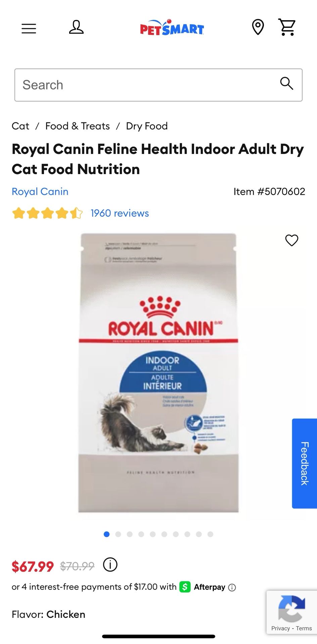
Task: Click the search magnifier icon
Action: click(x=286, y=83)
